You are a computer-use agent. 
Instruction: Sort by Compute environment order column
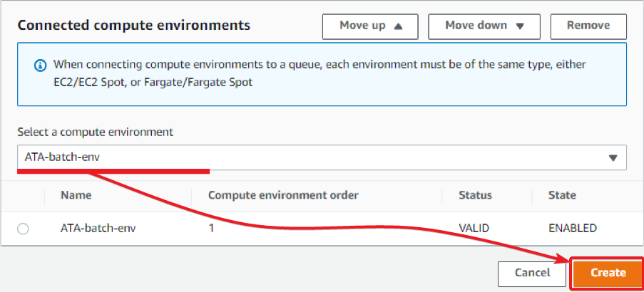(x=283, y=195)
